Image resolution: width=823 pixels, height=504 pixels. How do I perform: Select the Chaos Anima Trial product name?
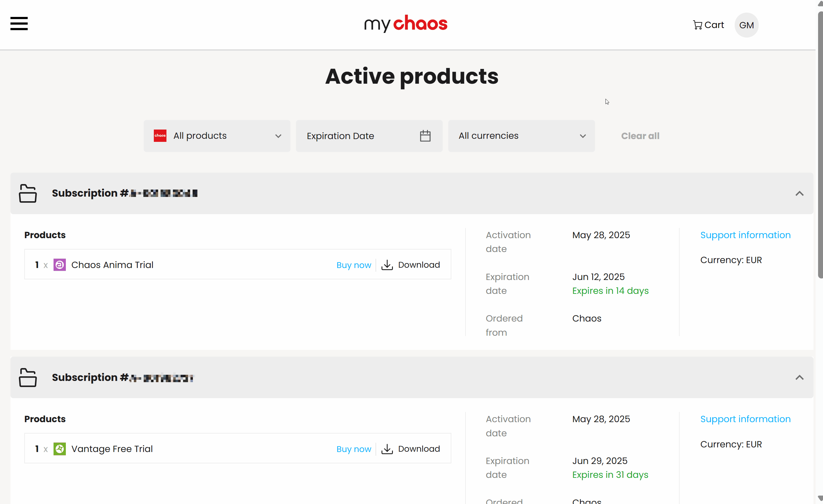click(112, 265)
